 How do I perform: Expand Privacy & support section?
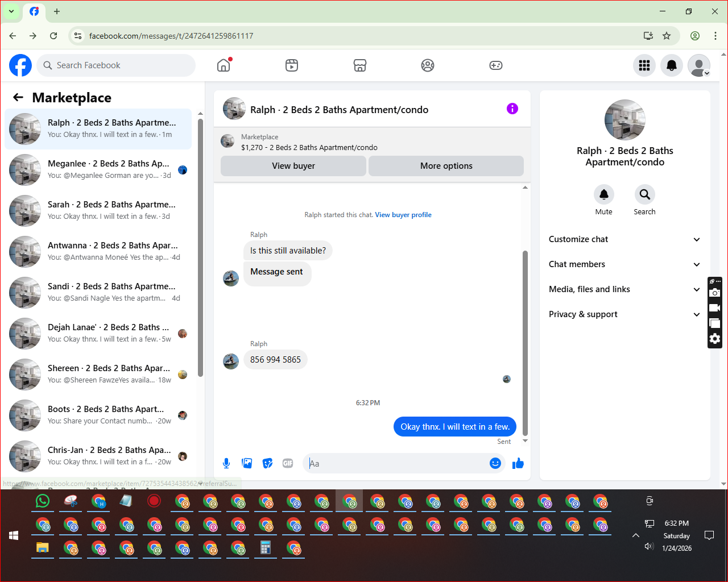pos(625,314)
